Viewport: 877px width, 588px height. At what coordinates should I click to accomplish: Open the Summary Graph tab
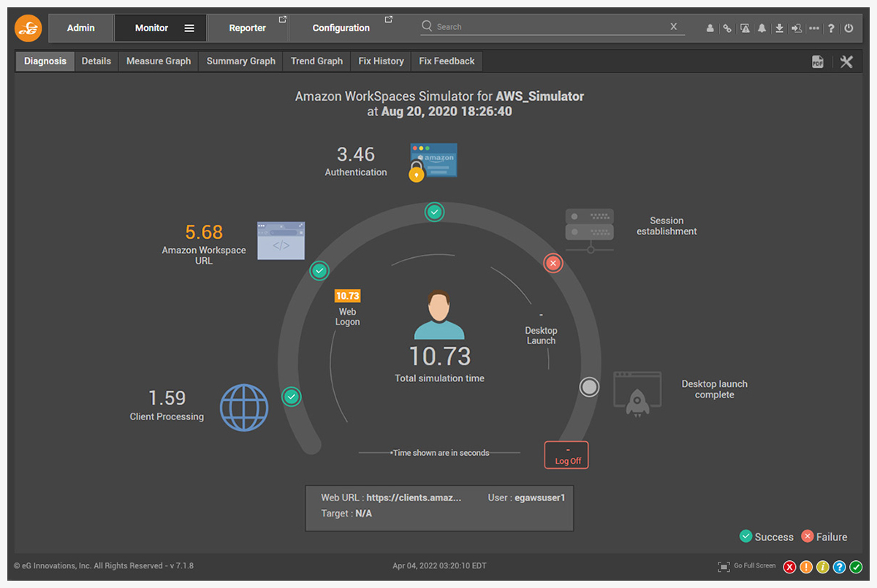coord(241,61)
